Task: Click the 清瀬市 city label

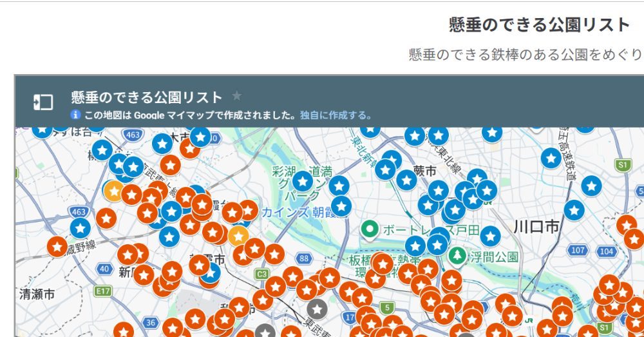Action: point(37,294)
